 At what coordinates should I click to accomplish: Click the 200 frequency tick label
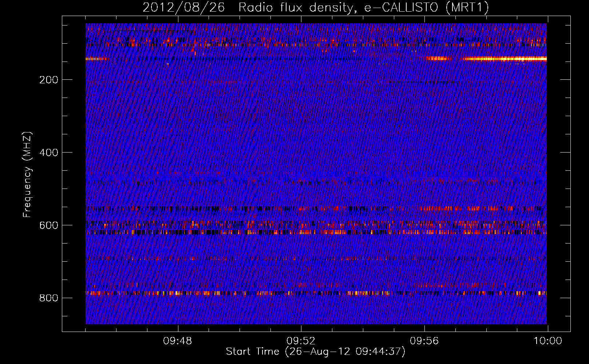click(49, 80)
